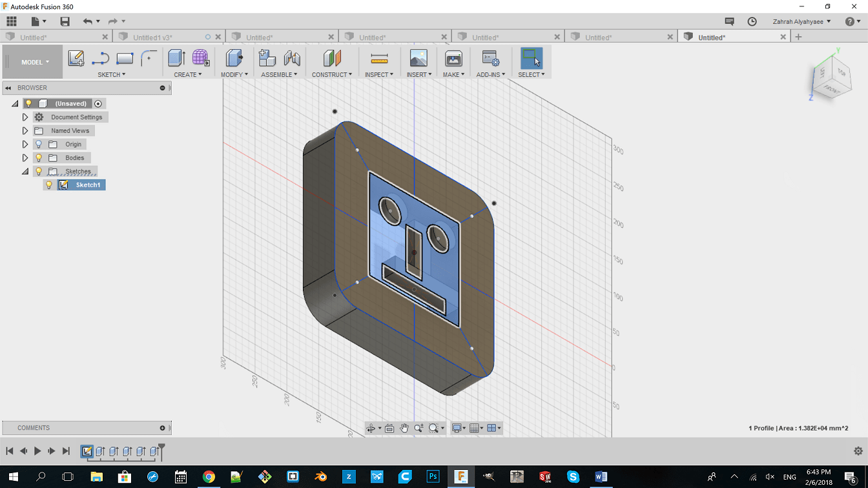
Task: Select the Press Pull tool
Action: 234,58
